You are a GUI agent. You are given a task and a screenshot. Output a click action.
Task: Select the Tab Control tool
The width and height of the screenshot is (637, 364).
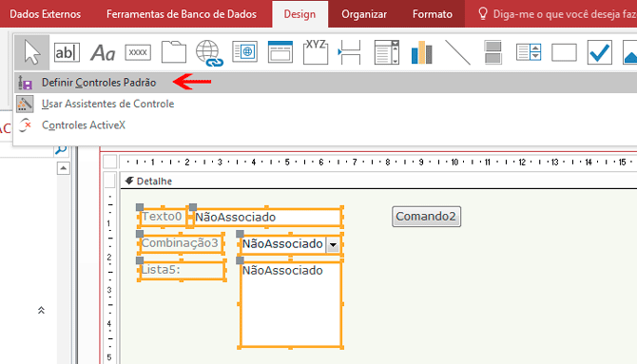(x=174, y=52)
